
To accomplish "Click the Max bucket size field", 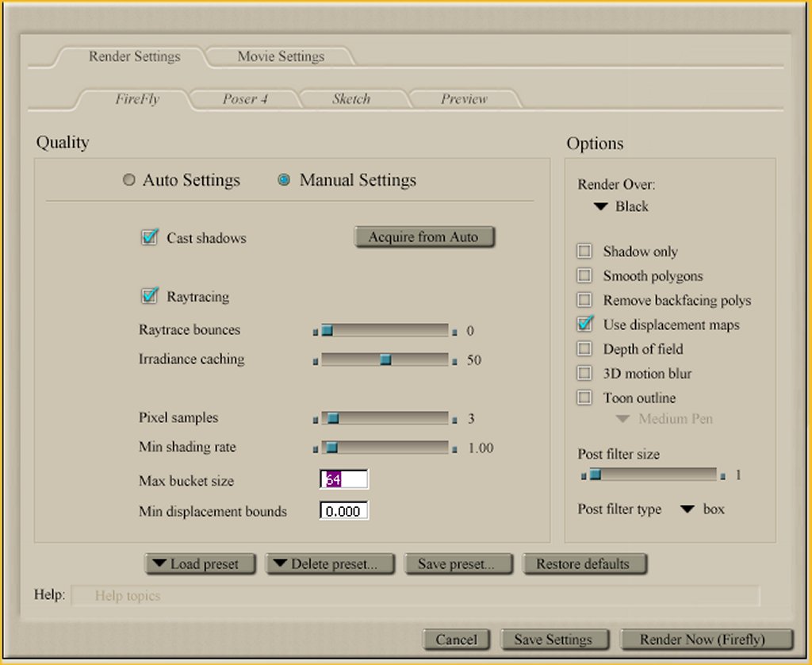I will pos(344,480).
